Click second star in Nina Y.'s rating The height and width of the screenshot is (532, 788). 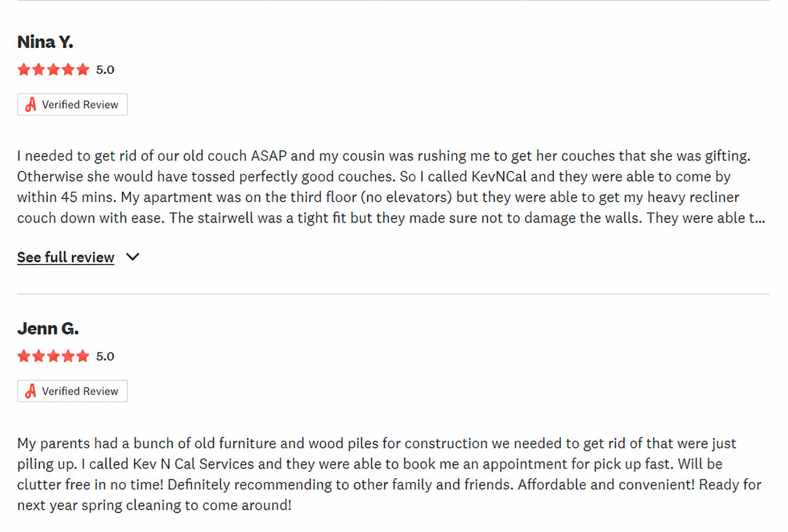[39, 69]
